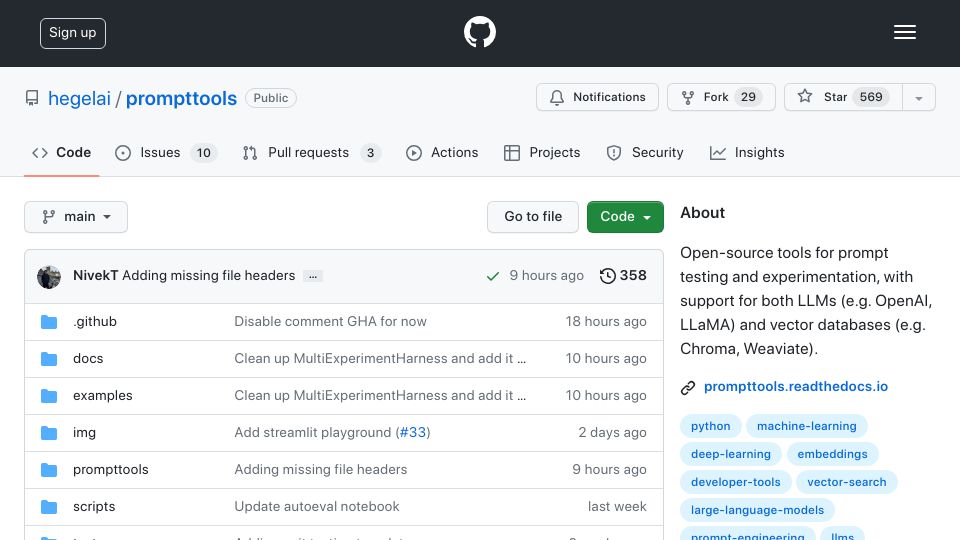Click the docs folder icon

(x=49, y=359)
